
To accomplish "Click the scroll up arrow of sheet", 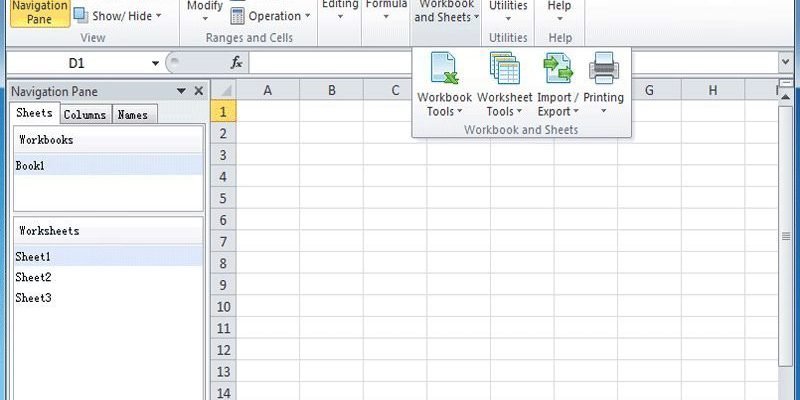I will click(x=786, y=97).
